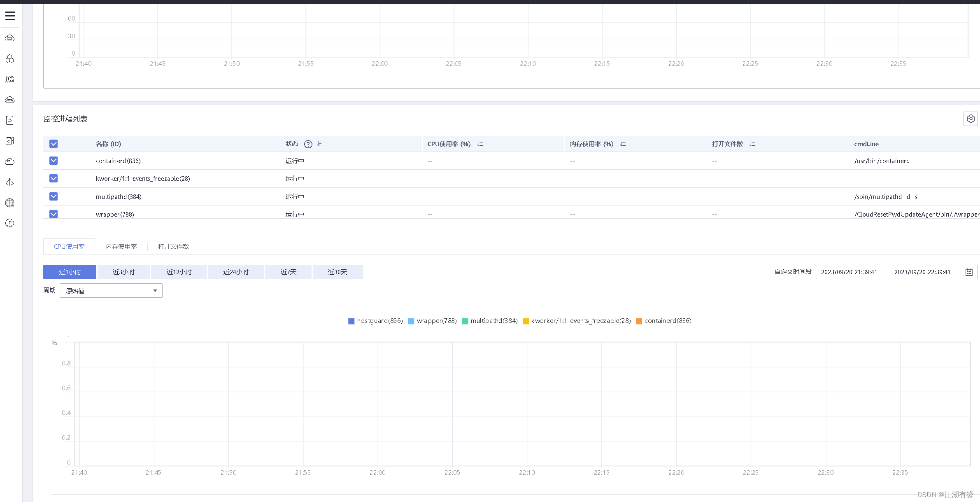Select the 近3小时 time range button

pos(123,272)
